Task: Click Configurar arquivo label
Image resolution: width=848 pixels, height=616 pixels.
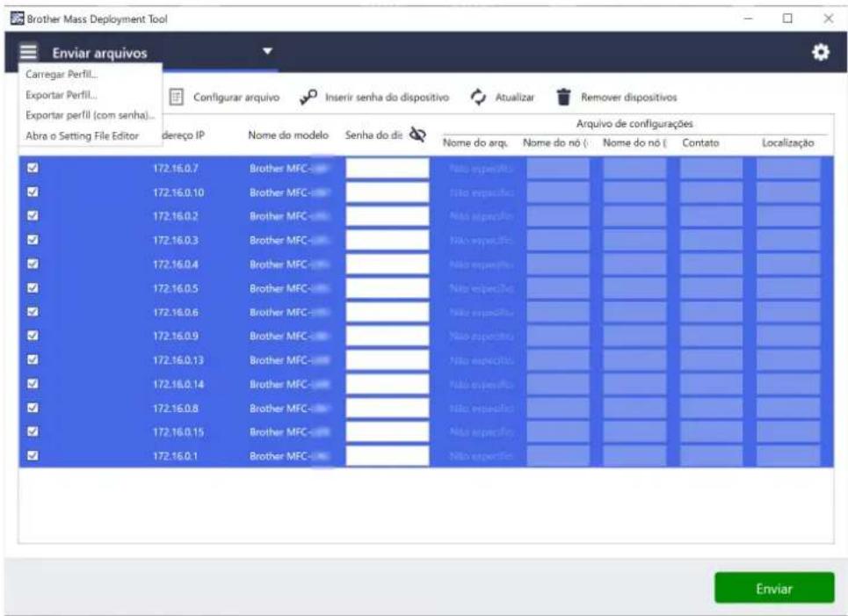Action: 236,98
